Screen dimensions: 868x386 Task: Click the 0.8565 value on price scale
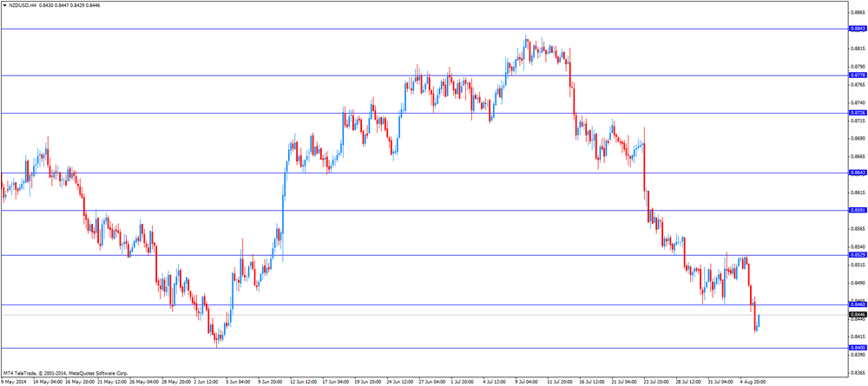coord(858,228)
